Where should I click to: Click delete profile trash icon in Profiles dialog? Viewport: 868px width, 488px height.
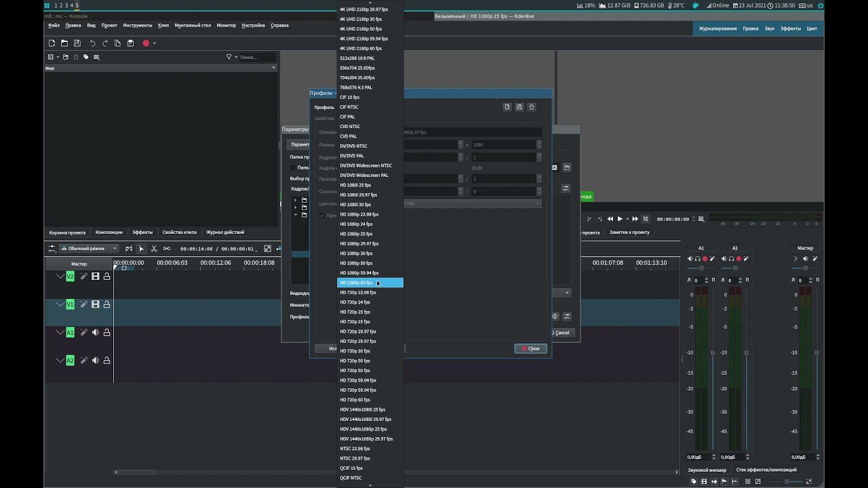point(532,107)
